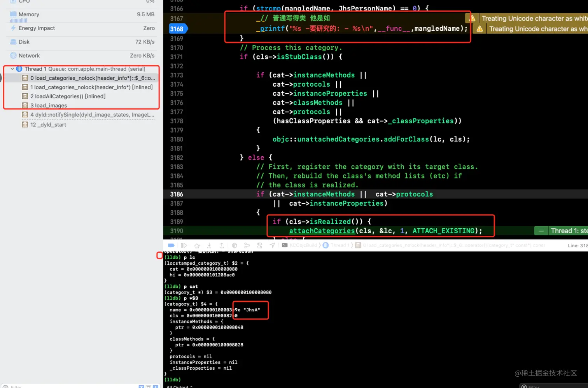Viewport: 588px width, 388px height.
Task: Open the Environment Overrides icon
Action: [x=260, y=245]
